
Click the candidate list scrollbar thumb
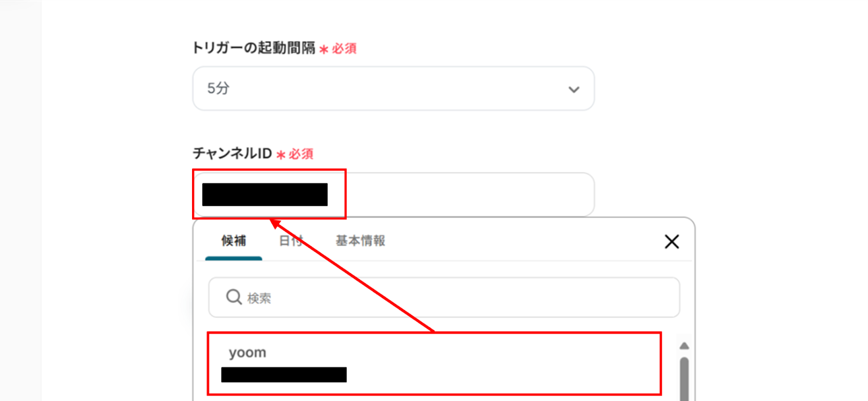coord(684,378)
